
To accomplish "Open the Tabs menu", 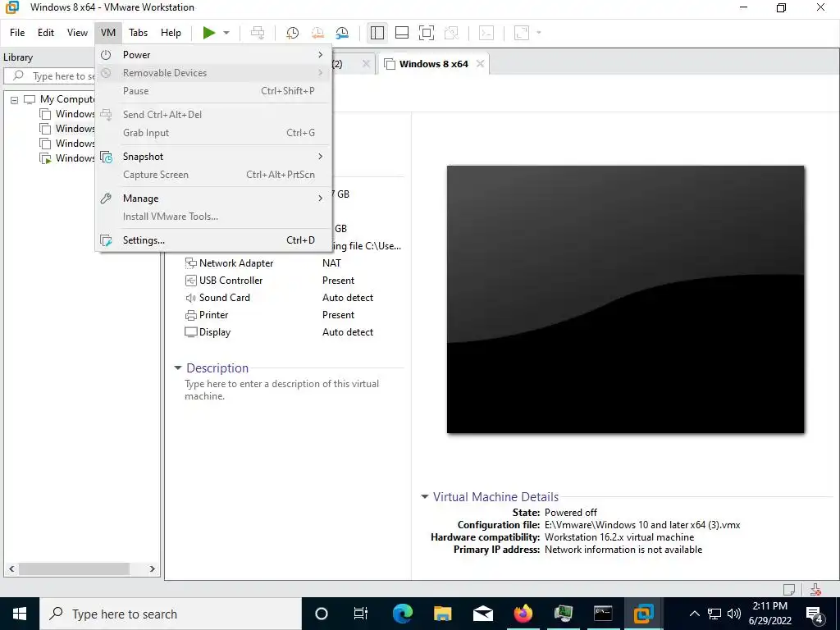I will click(x=138, y=33).
